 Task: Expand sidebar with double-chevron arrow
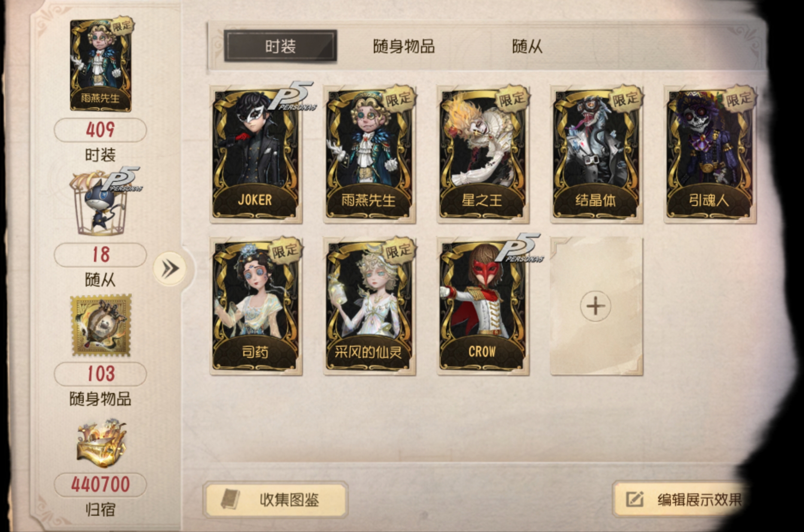pyautogui.click(x=170, y=269)
